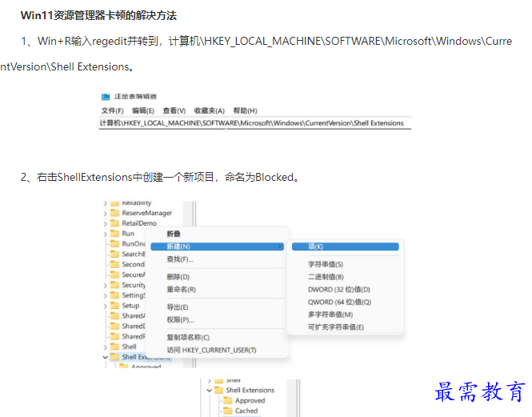
Task: Select Shell Extensions in the lower tree
Action: click(x=250, y=390)
